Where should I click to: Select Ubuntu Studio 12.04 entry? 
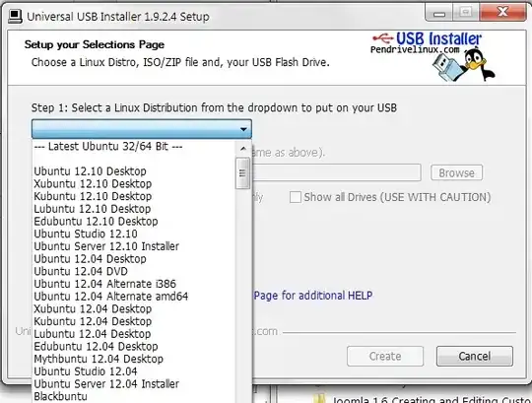(86, 371)
